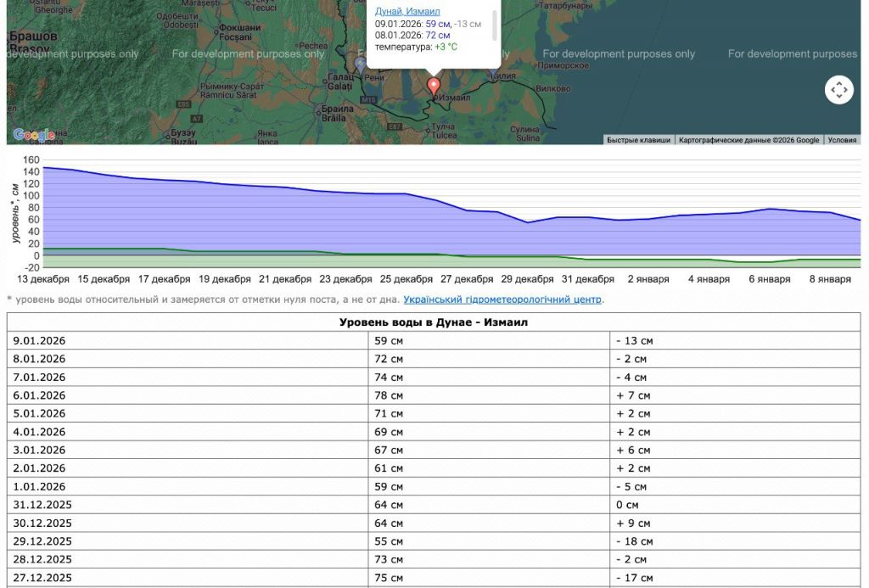Open the map camera controls button

tap(838, 89)
